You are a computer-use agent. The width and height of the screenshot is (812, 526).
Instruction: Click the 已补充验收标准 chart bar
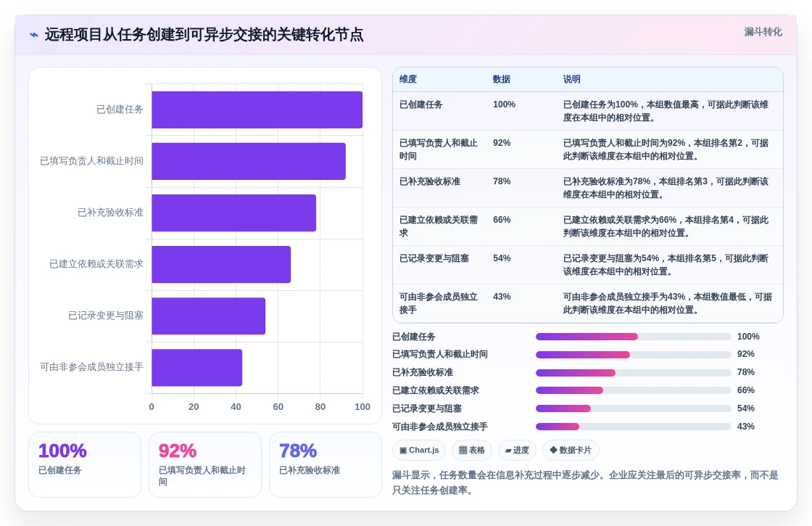[233, 213]
